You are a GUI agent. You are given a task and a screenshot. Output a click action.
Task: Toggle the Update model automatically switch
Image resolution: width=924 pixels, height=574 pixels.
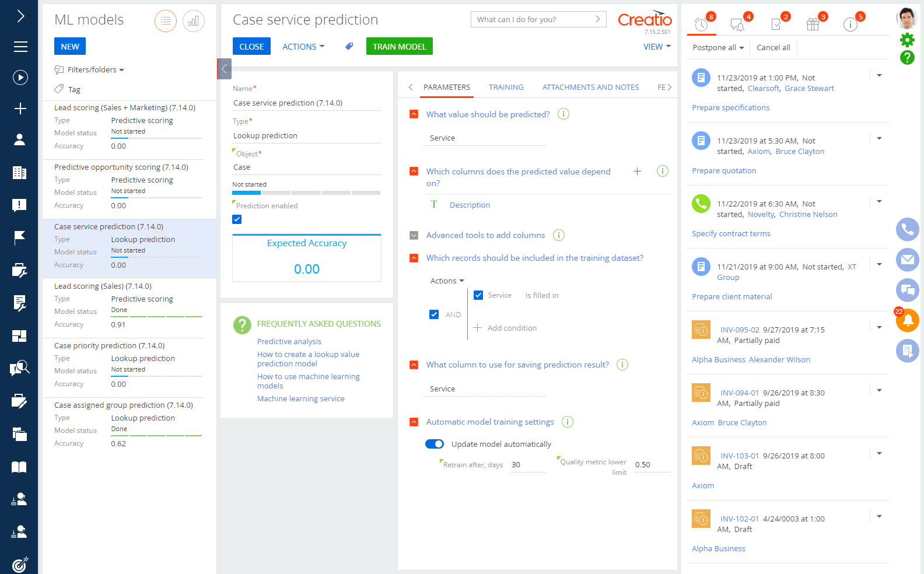coord(435,444)
